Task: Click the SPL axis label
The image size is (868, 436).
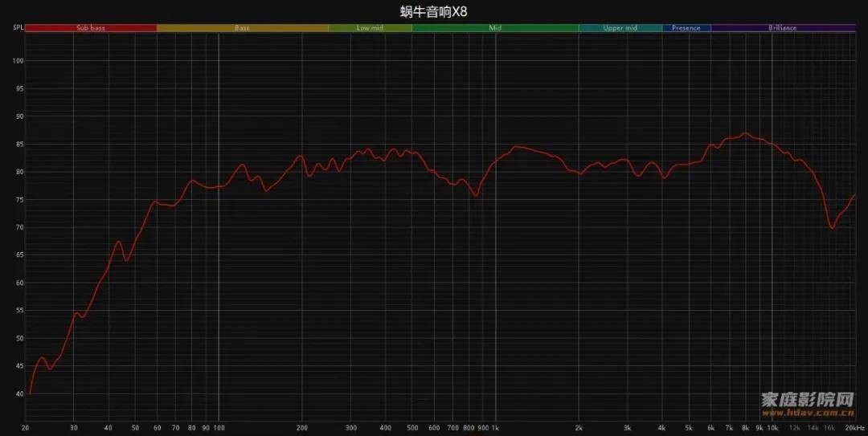Action: [x=17, y=28]
